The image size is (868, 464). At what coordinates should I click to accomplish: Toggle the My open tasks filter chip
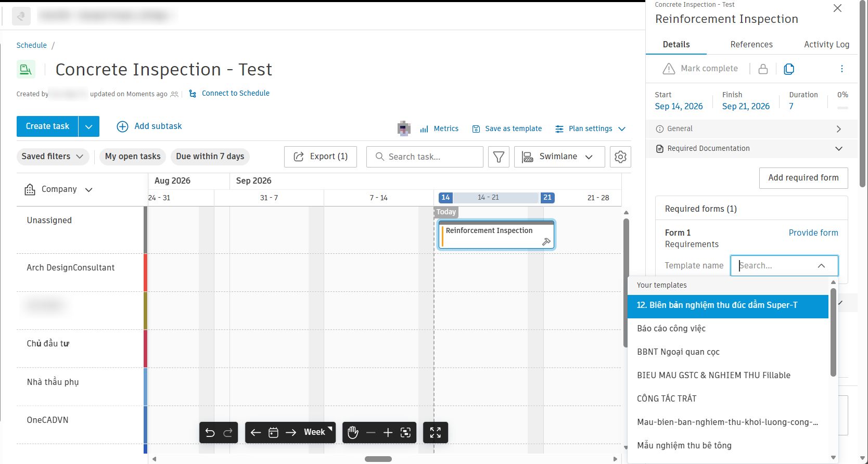tap(133, 157)
